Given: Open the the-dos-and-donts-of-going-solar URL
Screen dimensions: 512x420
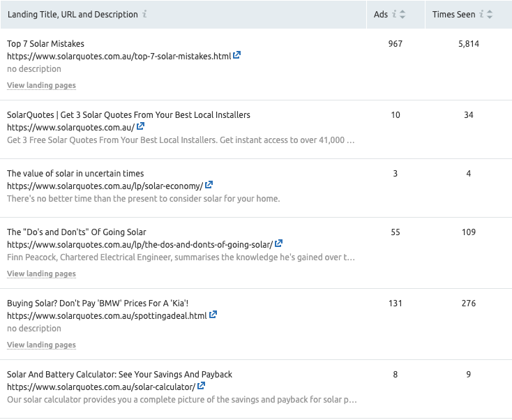Looking at the screenshot, I should pyautogui.click(x=140, y=245).
